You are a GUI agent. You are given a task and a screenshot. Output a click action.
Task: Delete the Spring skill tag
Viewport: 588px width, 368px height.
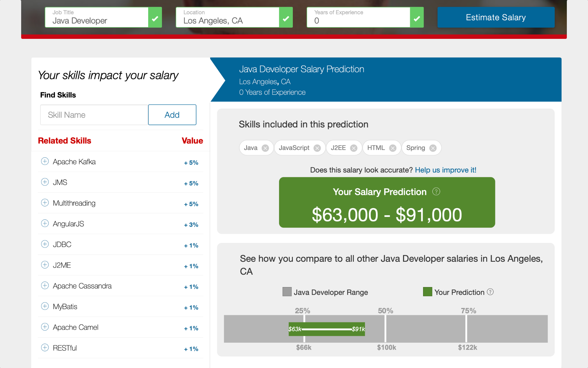pyautogui.click(x=433, y=148)
